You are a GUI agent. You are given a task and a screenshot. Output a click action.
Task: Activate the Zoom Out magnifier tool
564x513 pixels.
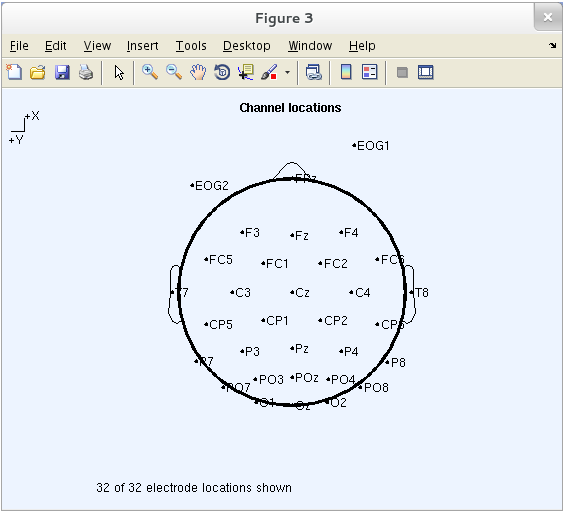click(x=174, y=72)
